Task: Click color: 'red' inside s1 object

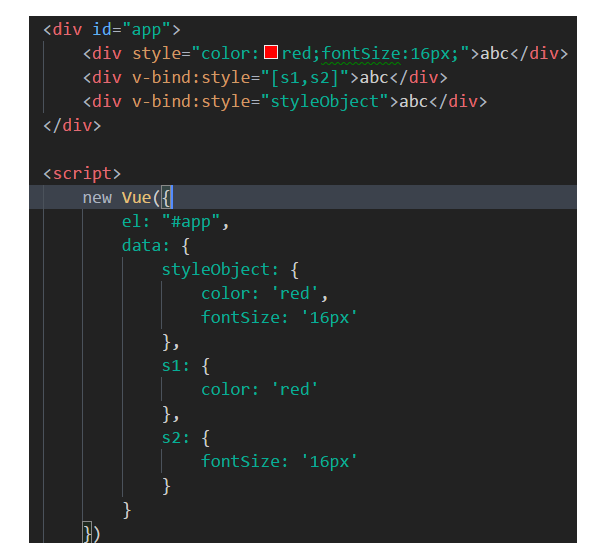Action: pos(259,390)
